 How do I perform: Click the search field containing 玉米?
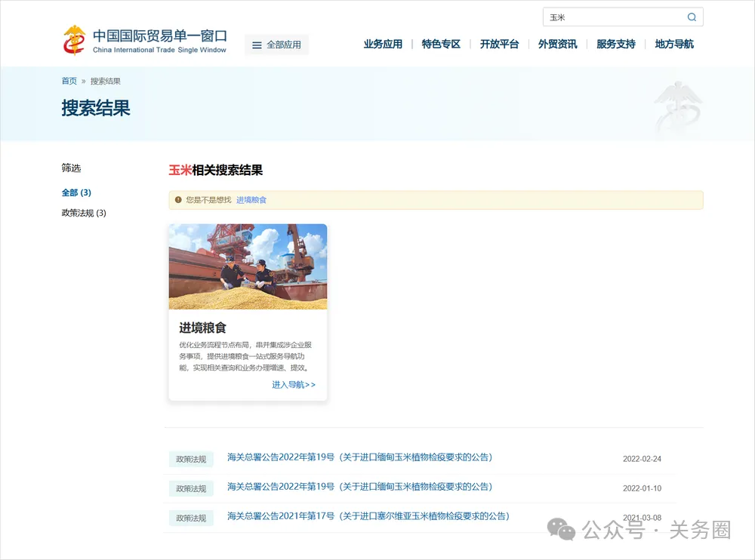coord(622,17)
